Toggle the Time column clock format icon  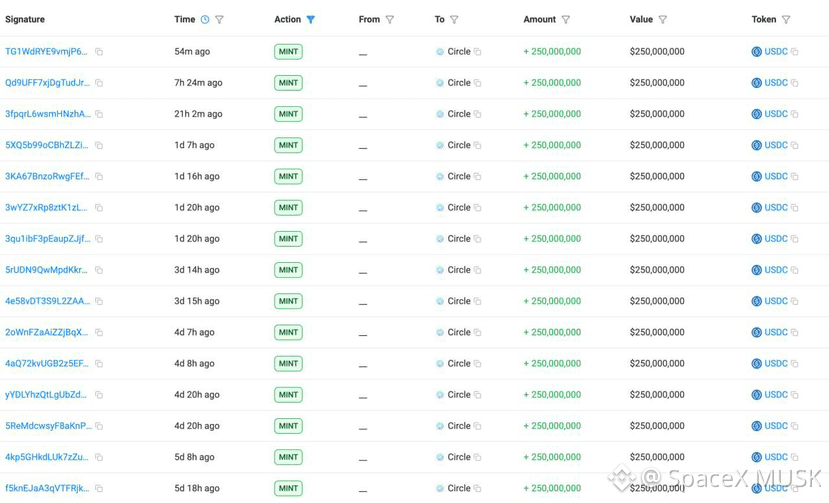[205, 20]
